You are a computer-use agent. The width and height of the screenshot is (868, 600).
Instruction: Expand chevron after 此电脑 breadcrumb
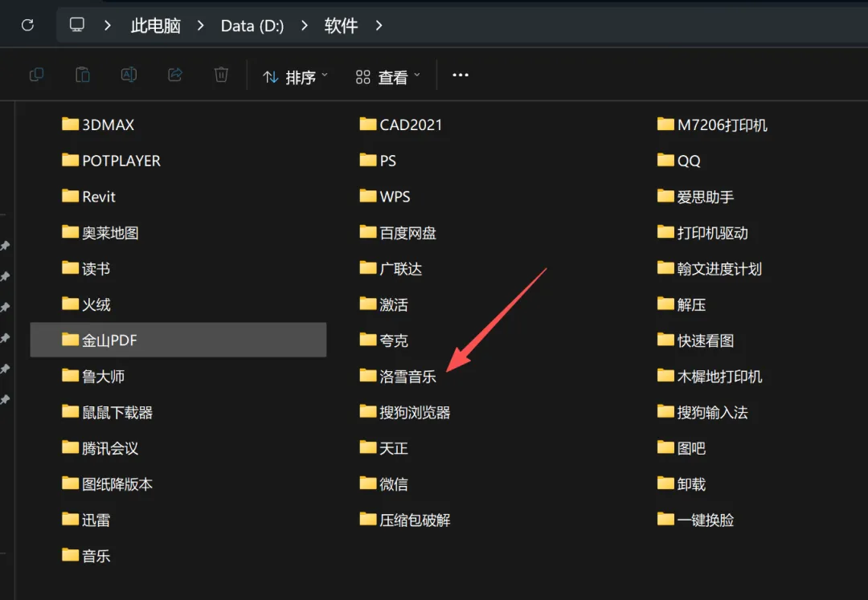pyautogui.click(x=200, y=26)
